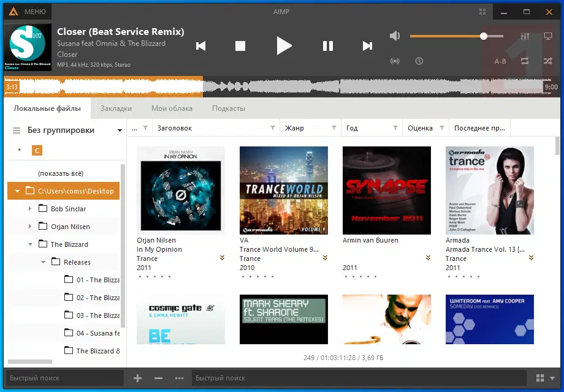Image resolution: width=564 pixels, height=392 pixels.
Task: Open the Локальные файлы tab
Action: click(x=47, y=108)
